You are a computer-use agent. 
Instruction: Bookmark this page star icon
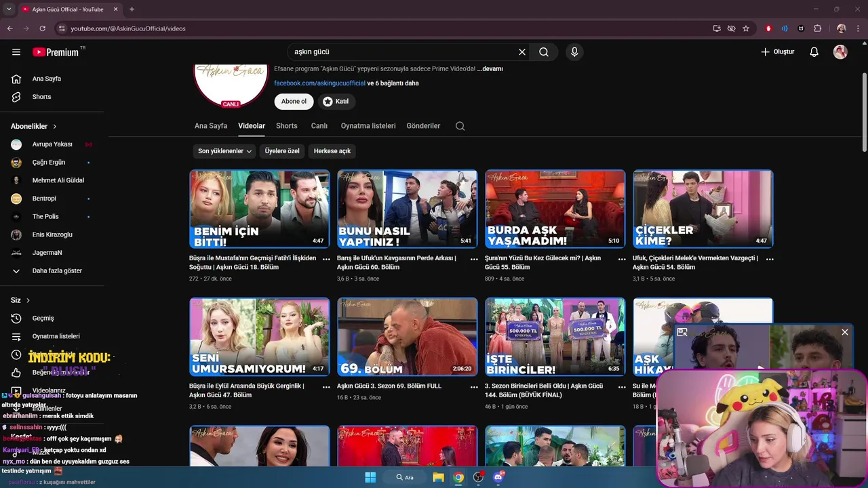(746, 28)
